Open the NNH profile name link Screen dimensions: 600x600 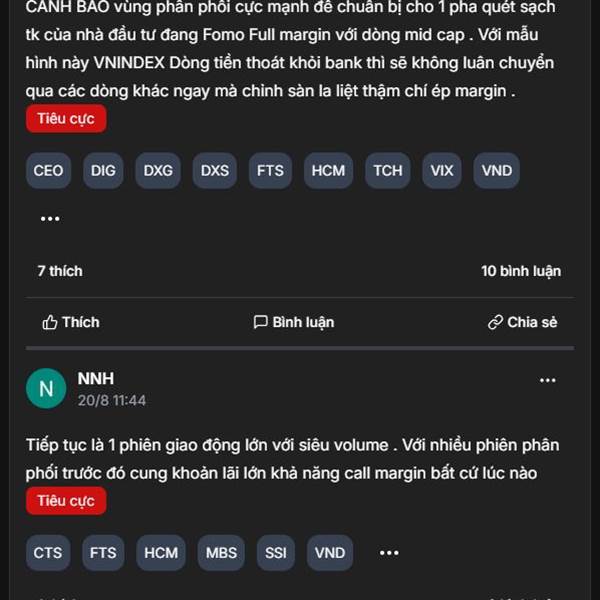coord(96,379)
